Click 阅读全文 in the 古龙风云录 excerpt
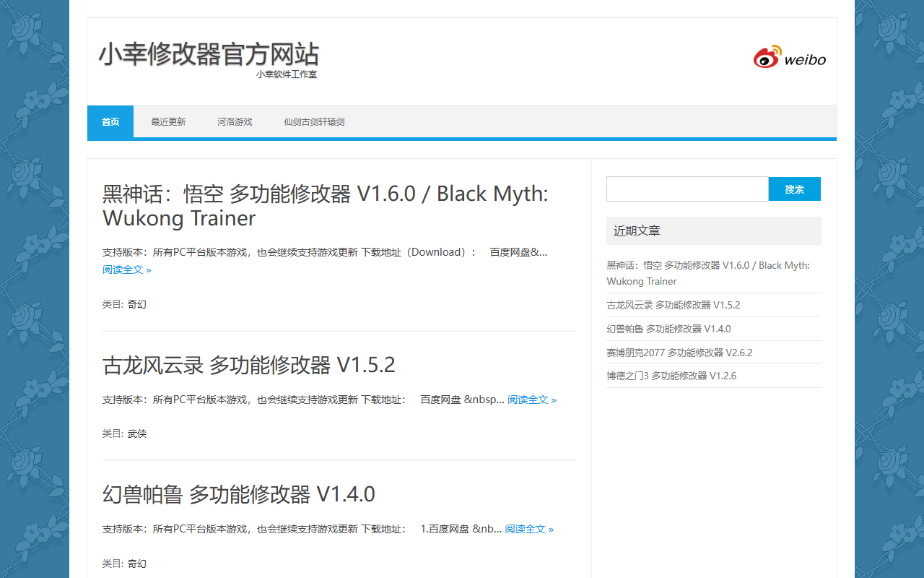 pyautogui.click(x=532, y=400)
